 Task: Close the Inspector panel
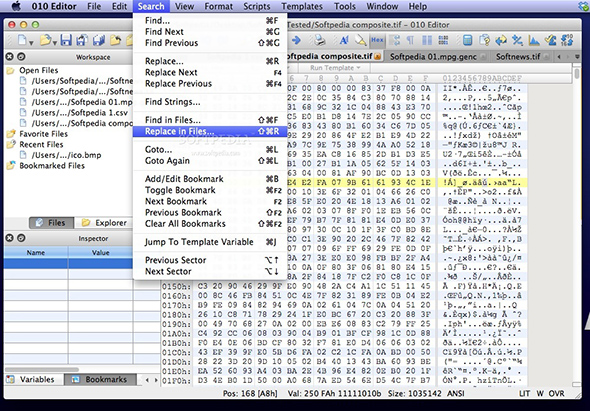[x=9, y=238]
